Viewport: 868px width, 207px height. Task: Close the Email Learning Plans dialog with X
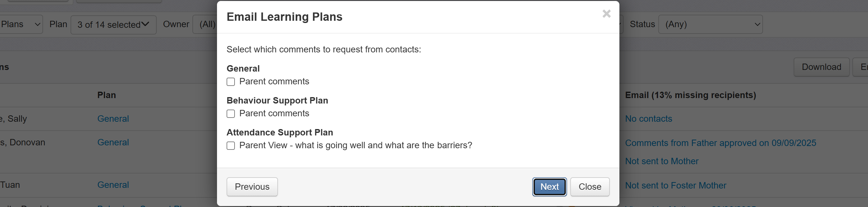606,14
